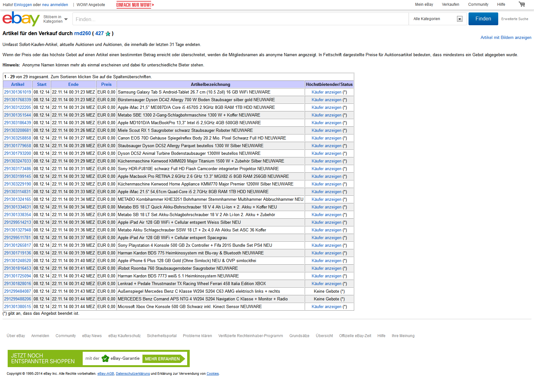Screen dimensions: 534x392
Task: Sort table by Ende column
Action: (73, 84)
